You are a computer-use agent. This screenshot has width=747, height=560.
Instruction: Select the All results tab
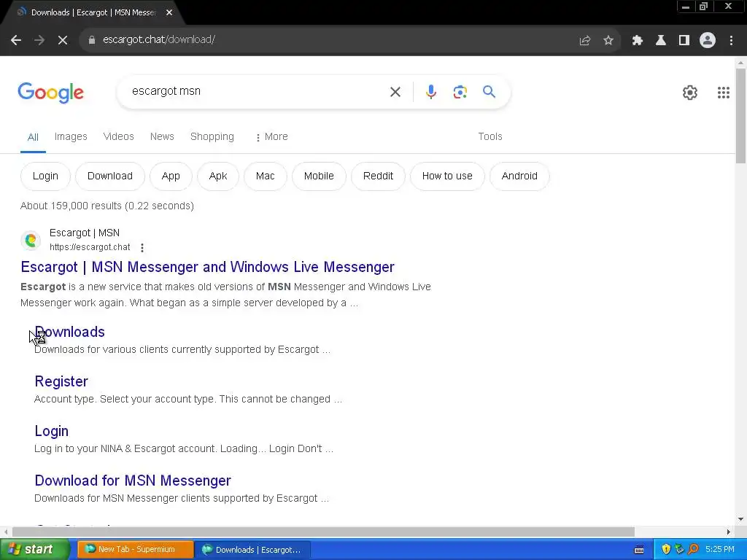[33, 137]
